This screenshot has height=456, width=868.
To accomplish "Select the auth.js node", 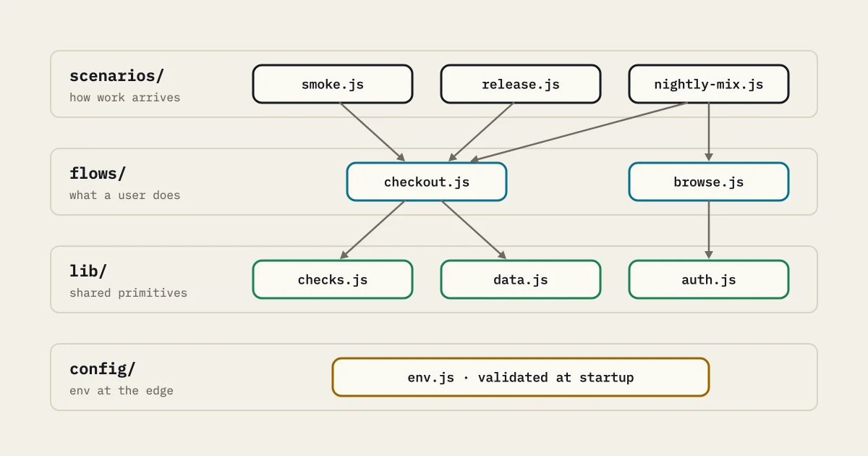I will (709, 279).
